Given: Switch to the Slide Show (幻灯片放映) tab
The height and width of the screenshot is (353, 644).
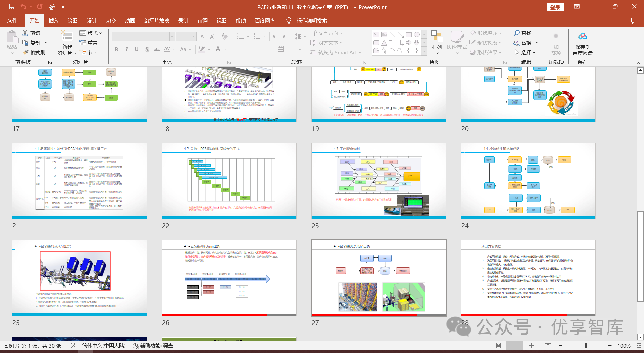Looking at the screenshot, I should click(x=157, y=20).
